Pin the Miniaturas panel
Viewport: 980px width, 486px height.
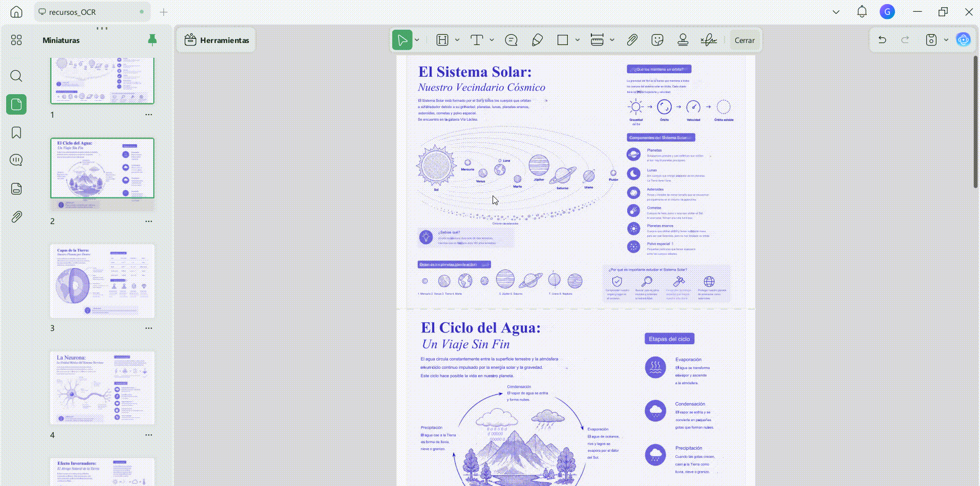click(x=152, y=40)
